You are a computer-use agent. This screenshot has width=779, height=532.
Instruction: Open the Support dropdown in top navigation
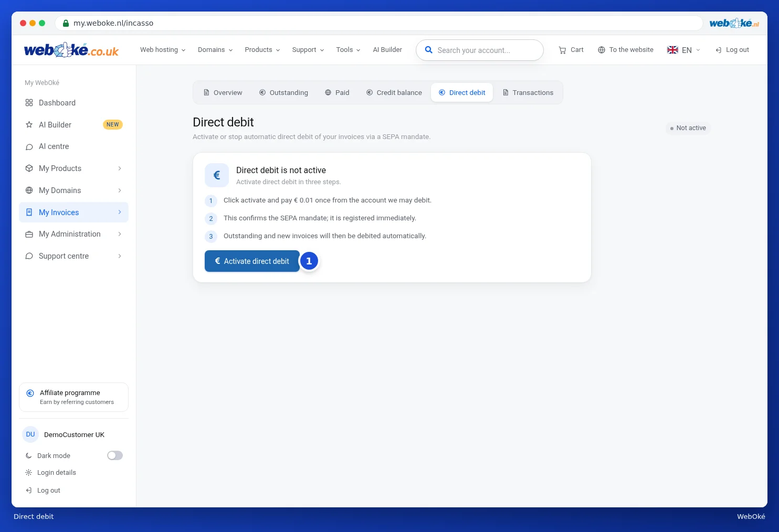point(308,50)
